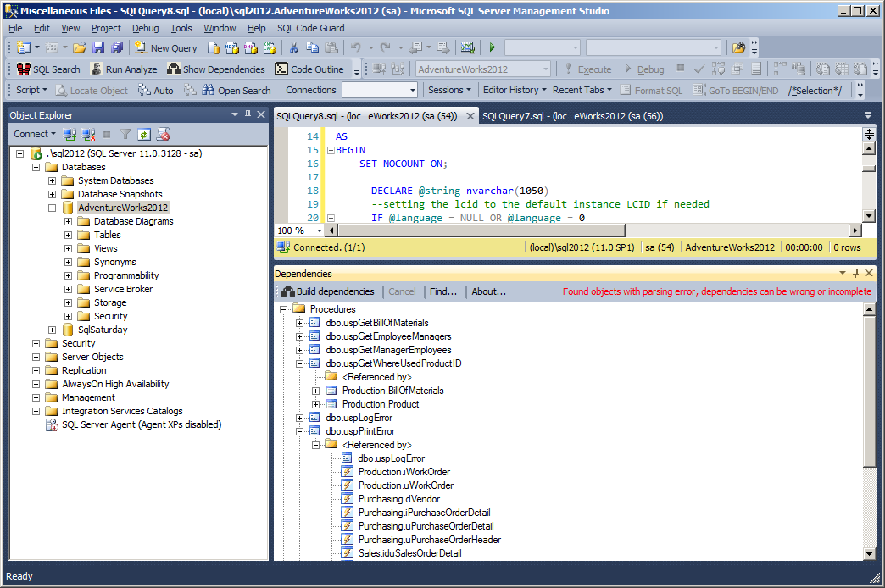Expand dbo.uspGetBillOfMaterials in dependencies tree

click(x=299, y=323)
